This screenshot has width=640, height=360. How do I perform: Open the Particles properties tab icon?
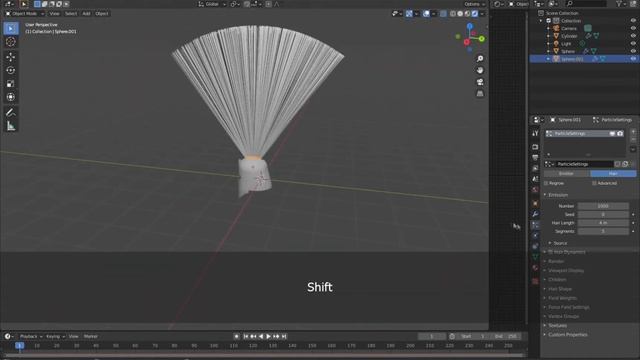click(535, 224)
